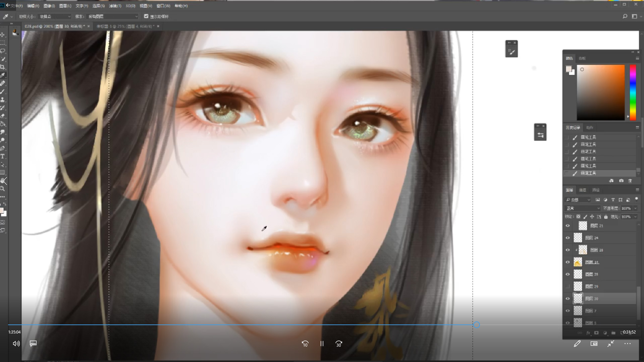Lock all padlock icon in Layers
This screenshot has height=362, width=644.
606,217
